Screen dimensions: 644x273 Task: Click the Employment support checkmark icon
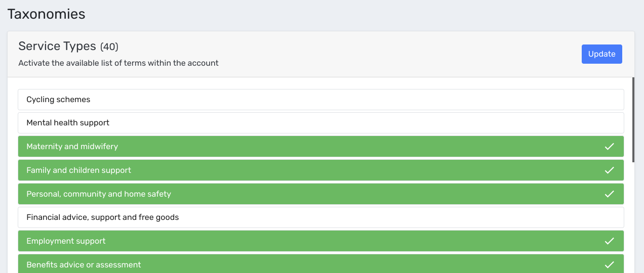point(609,241)
